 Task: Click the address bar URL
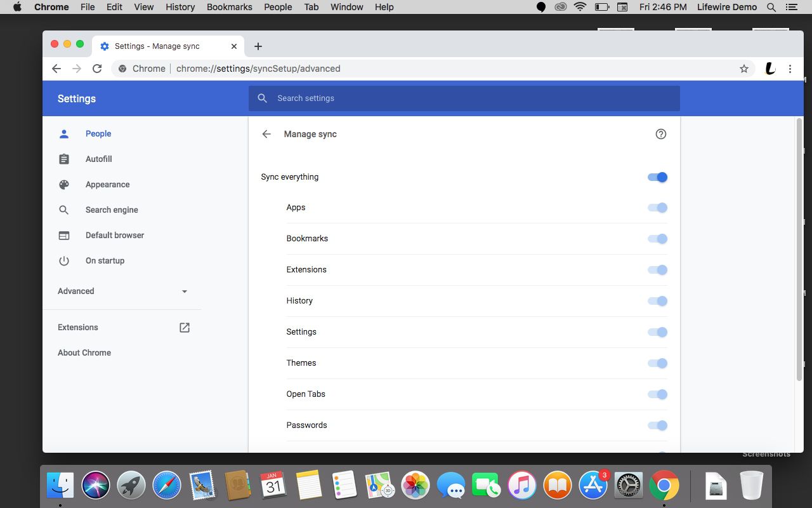258,69
